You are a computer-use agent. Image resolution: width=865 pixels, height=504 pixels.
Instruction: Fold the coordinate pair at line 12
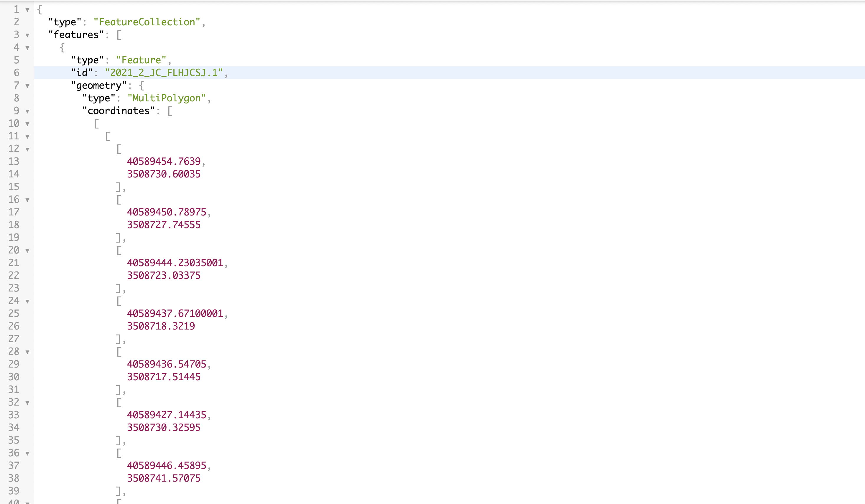pos(27,149)
